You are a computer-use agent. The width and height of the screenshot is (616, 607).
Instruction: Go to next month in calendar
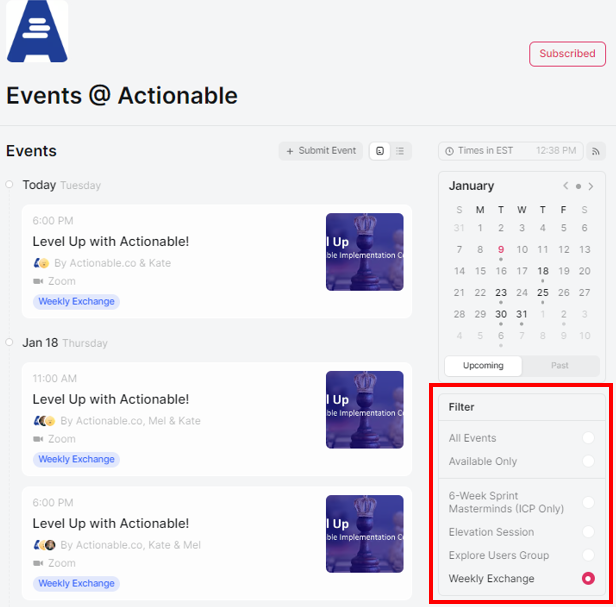590,186
